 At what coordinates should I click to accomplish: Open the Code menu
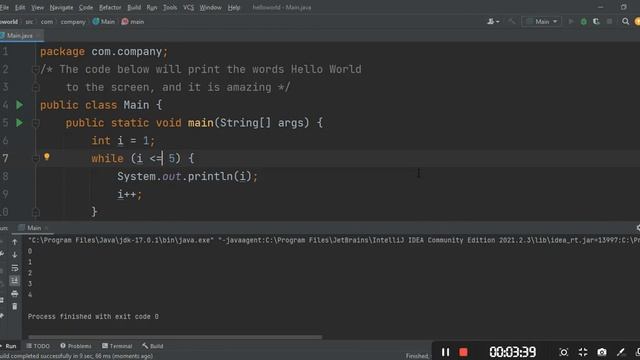(x=86, y=7)
